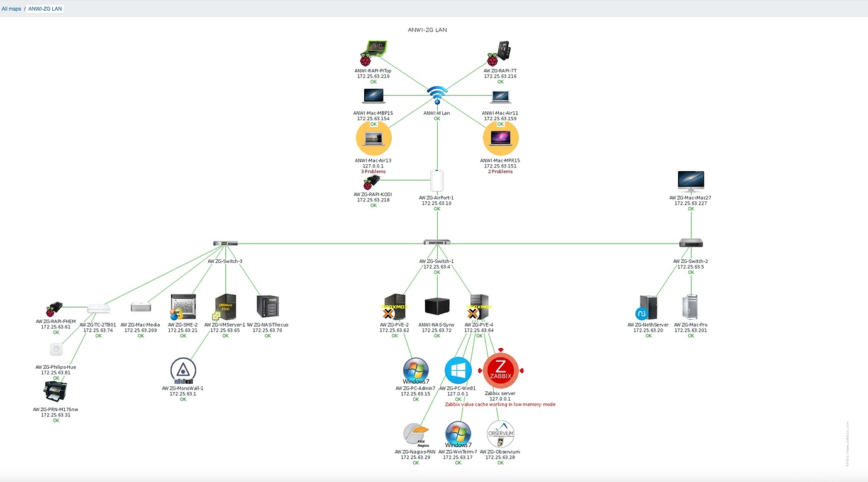868x482 pixels.
Task: Click the Zabbix low memory mode warning text
Action: click(500, 404)
